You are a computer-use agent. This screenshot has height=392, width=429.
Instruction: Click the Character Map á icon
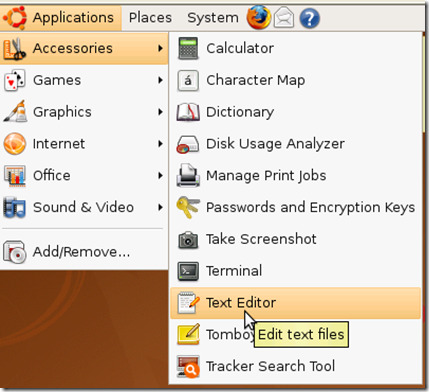(188, 80)
